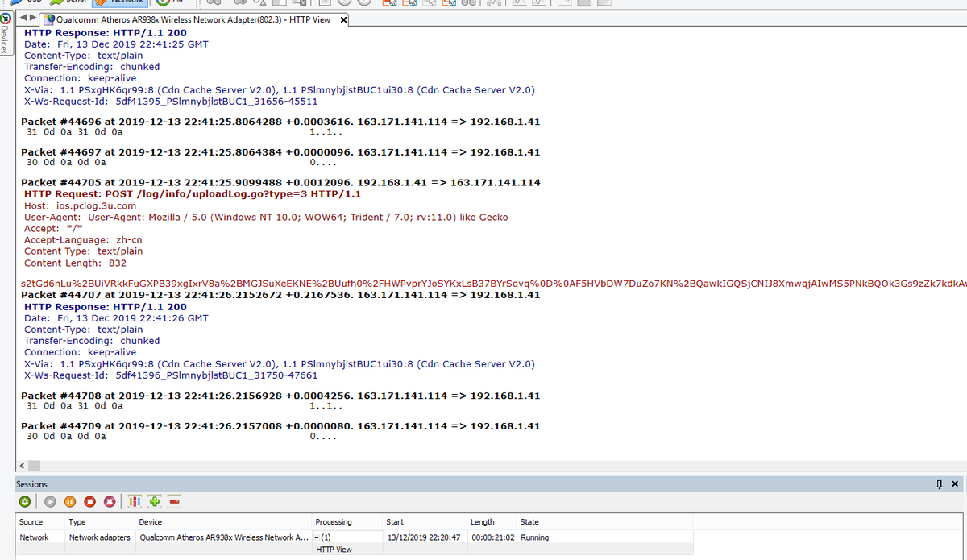The width and height of the screenshot is (967, 560).
Task: Close the HTTP View document tab
Action: [x=344, y=19]
